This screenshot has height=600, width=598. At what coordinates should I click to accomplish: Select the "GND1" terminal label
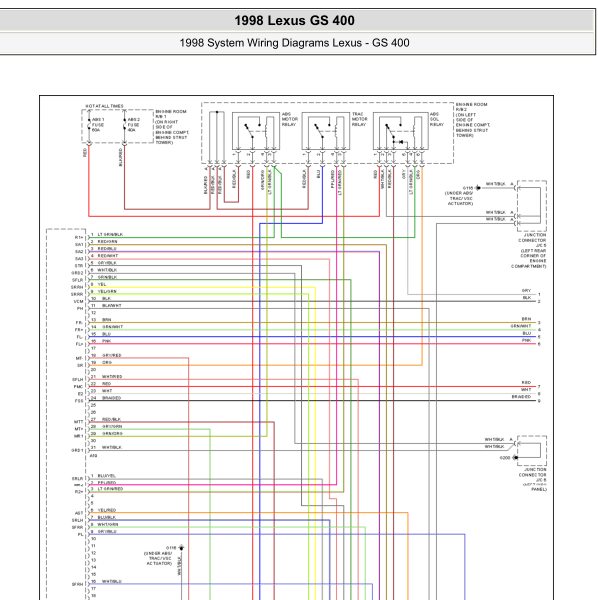tap(77, 450)
